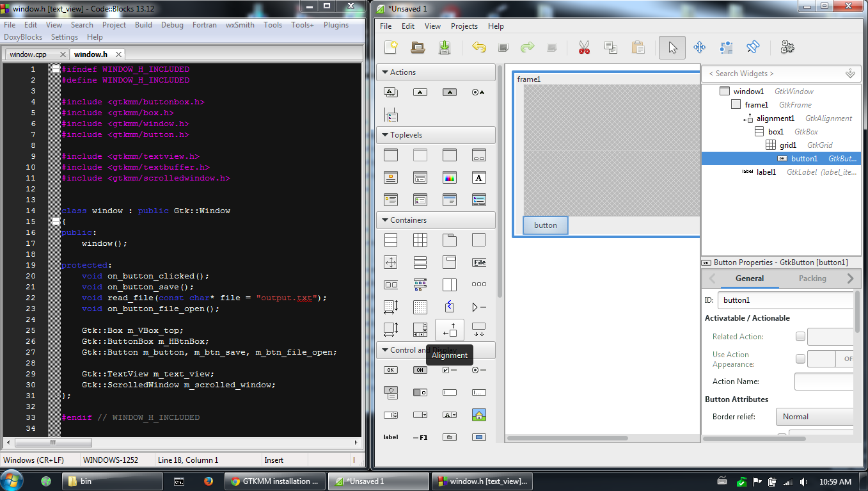The image size is (868, 491).
Task: Save the Glade project using the save icon
Action: 444,47
